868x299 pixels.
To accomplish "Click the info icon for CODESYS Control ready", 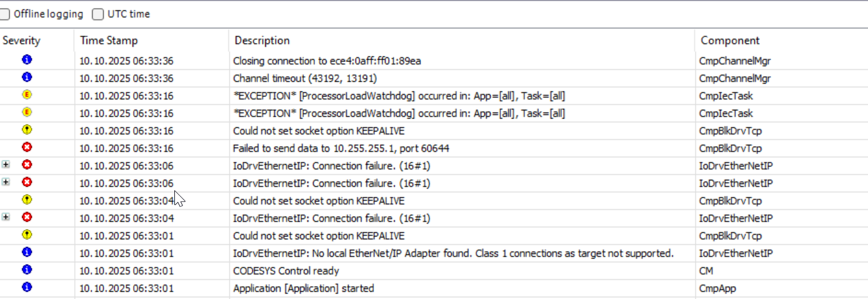I will (x=27, y=270).
